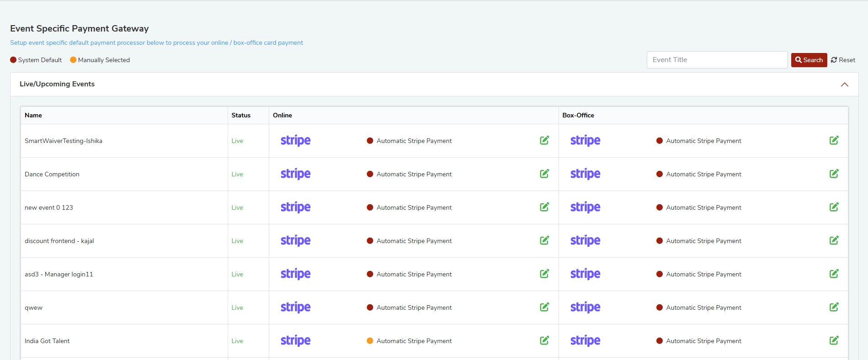
Task: Edit box-office gateway for asd3 - Manager login11
Action: click(834, 274)
